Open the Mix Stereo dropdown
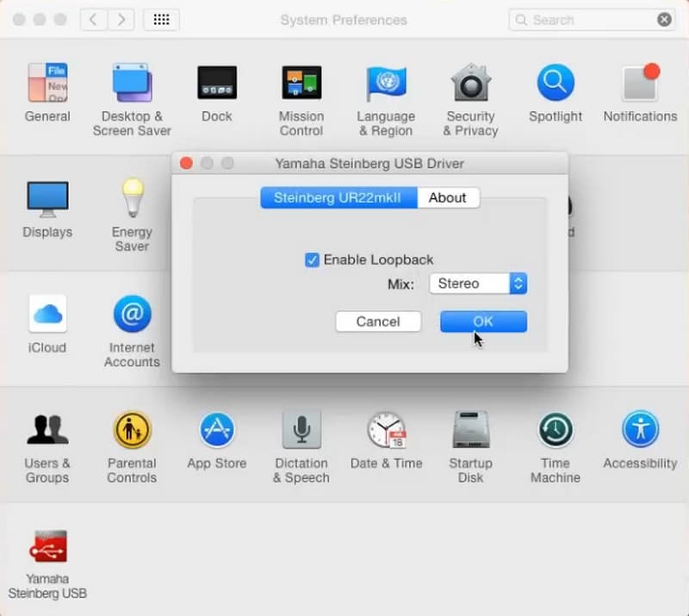The width and height of the screenshot is (689, 616). (478, 283)
